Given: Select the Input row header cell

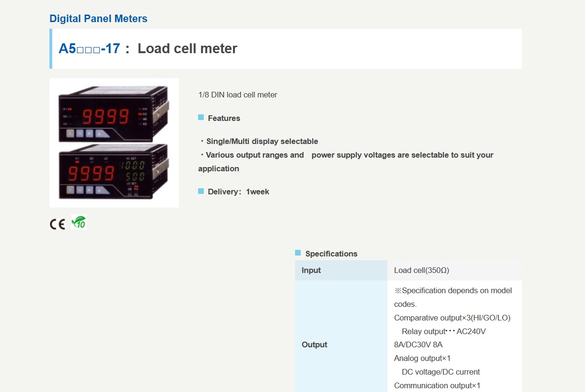Looking at the screenshot, I should (341, 270).
